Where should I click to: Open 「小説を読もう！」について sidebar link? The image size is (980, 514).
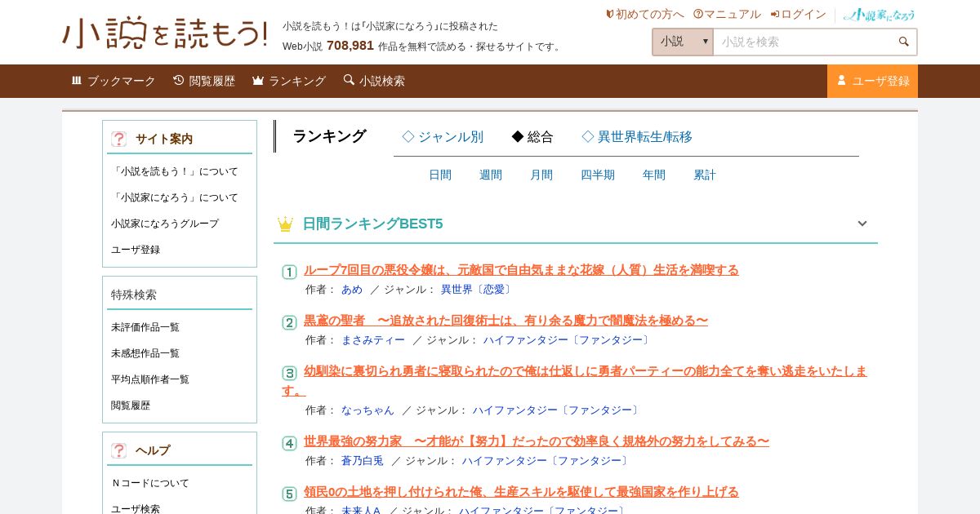click(x=175, y=171)
